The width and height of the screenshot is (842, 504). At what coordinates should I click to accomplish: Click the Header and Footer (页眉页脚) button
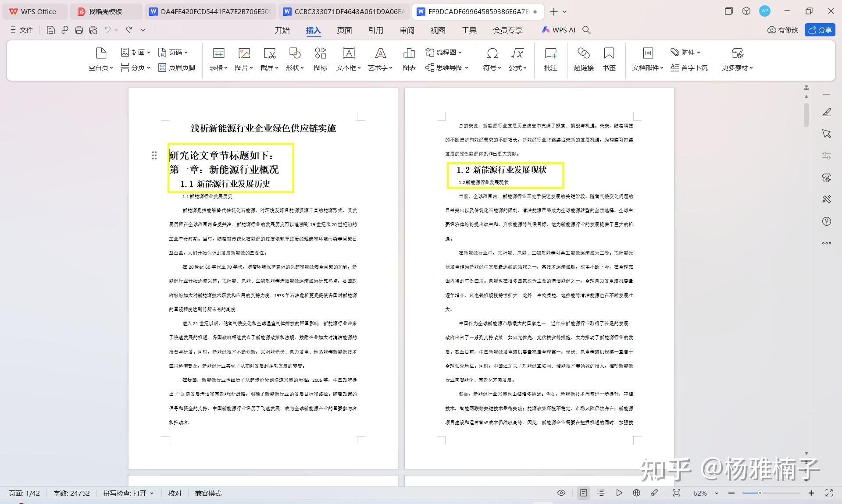point(177,67)
